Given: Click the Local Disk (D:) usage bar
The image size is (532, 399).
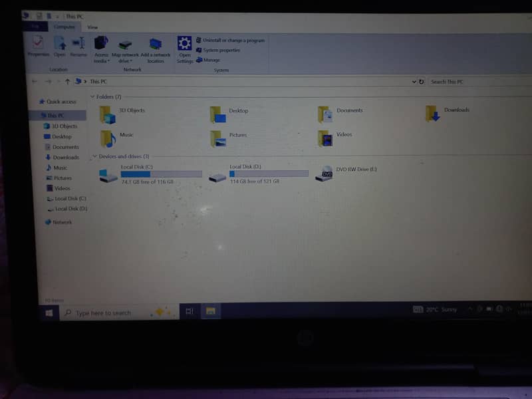Looking at the screenshot, I should click(x=269, y=174).
